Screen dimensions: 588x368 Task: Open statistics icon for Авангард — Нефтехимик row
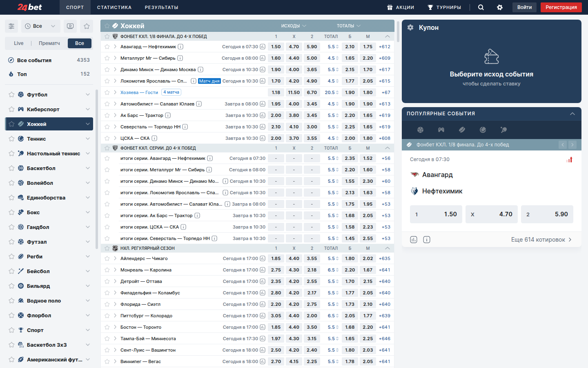[263, 47]
